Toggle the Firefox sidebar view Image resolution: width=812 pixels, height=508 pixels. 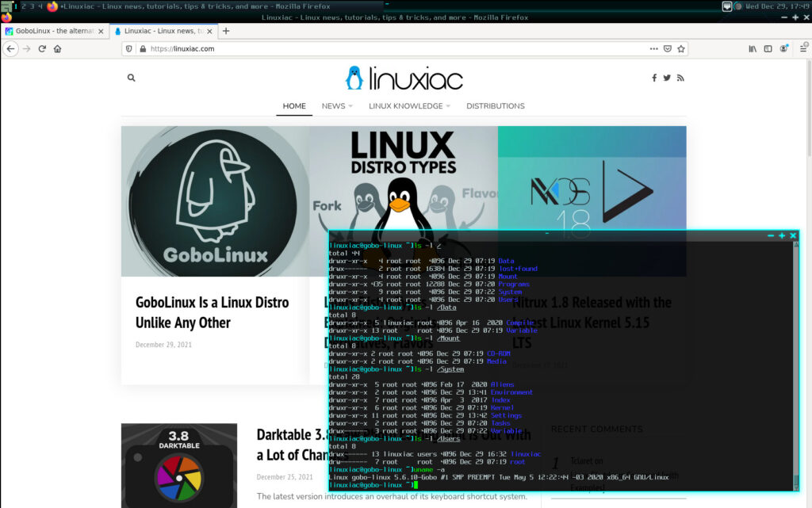coord(768,48)
